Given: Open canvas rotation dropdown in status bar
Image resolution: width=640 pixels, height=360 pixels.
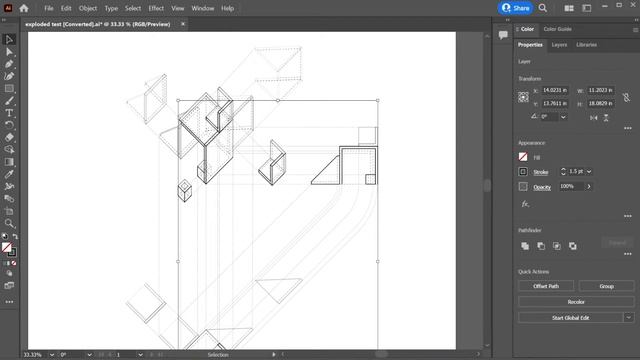Looking at the screenshot, I should (x=89, y=355).
